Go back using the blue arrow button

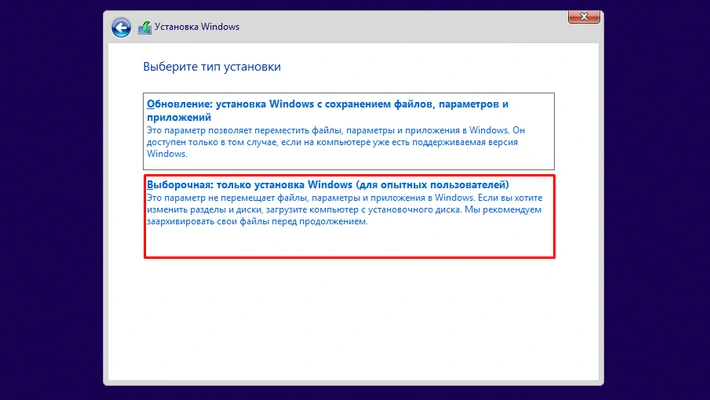click(x=121, y=28)
